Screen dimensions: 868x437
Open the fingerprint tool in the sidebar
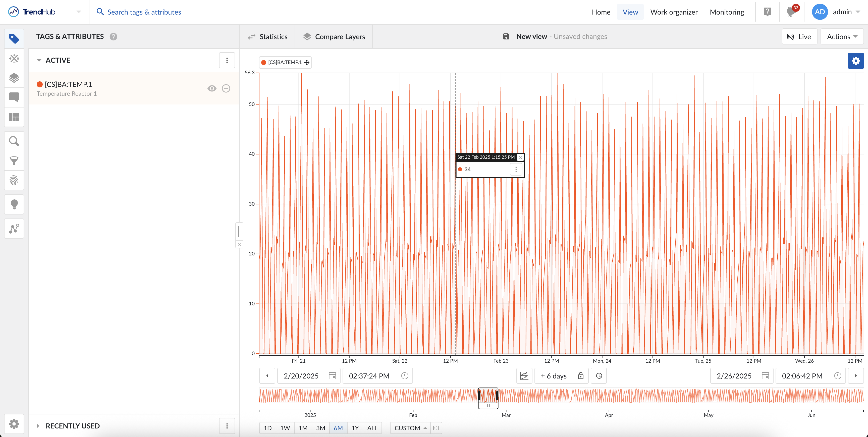14,180
